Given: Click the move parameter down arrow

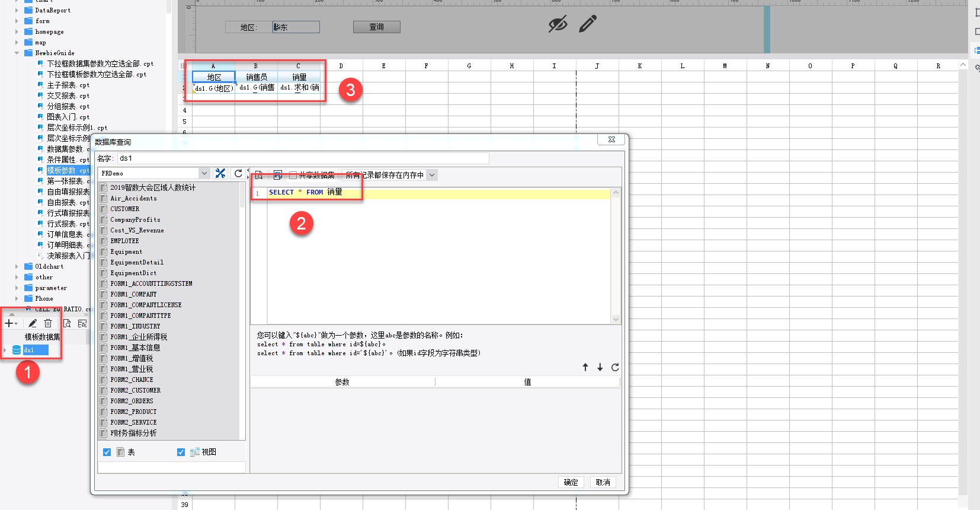Looking at the screenshot, I should 600,367.
